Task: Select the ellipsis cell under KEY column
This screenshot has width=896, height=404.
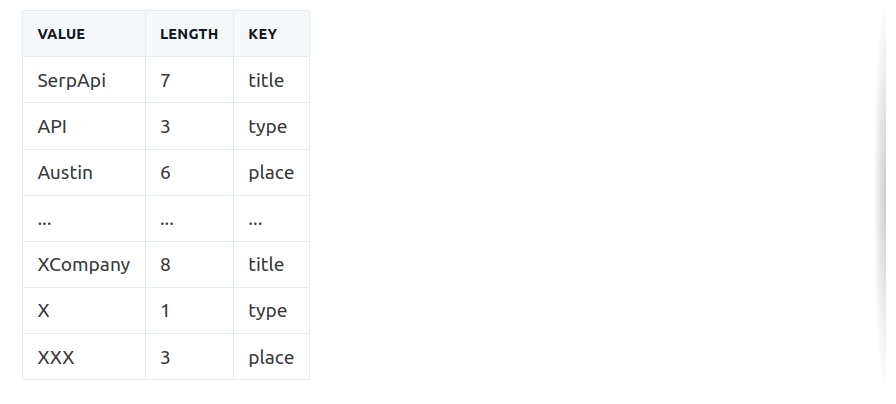Action: click(x=271, y=219)
